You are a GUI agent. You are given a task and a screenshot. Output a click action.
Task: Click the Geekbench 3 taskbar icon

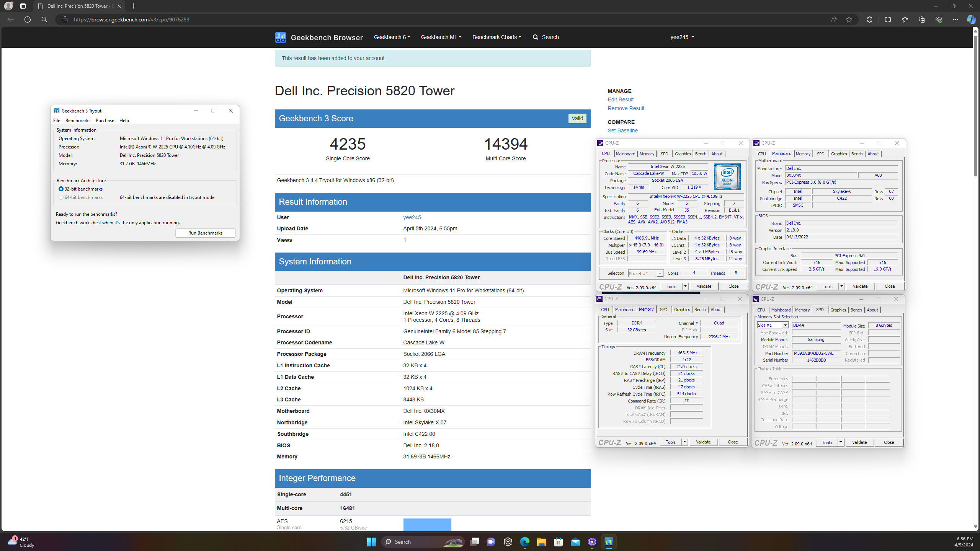pos(609,542)
